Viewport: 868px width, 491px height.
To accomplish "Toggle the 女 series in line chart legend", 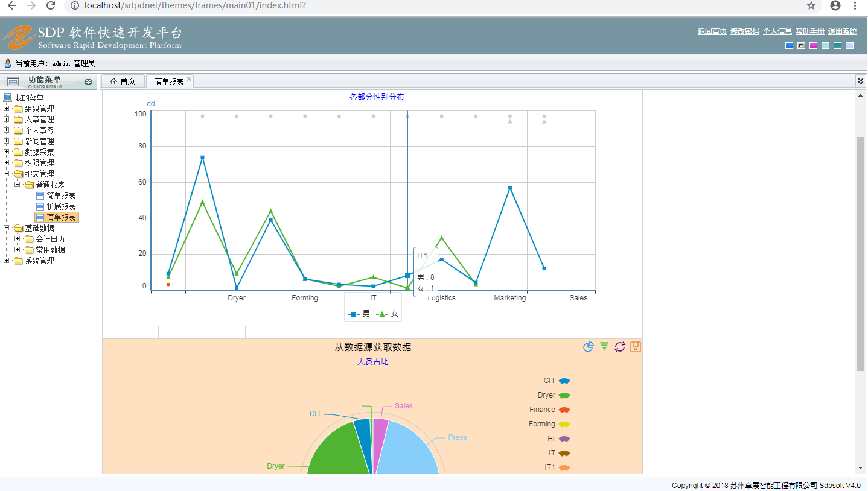I will click(x=388, y=314).
